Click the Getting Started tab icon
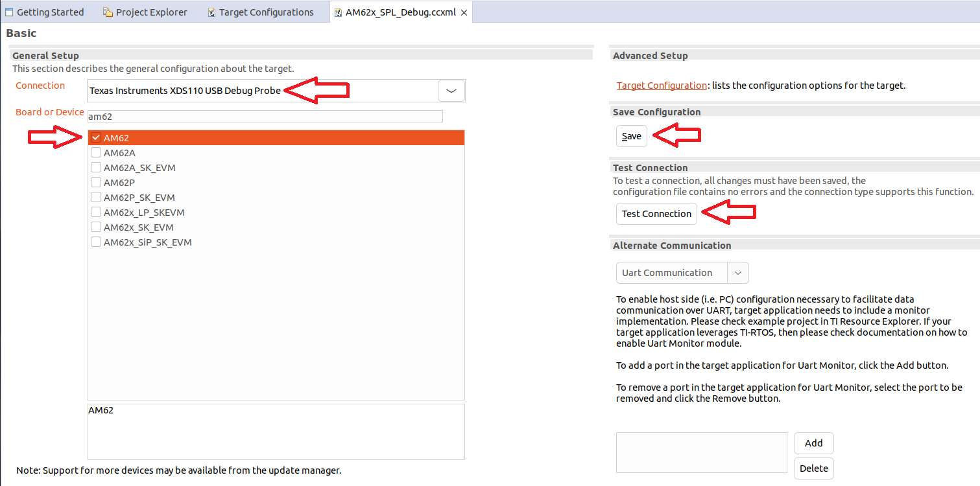This screenshot has height=486, width=980. [9, 12]
